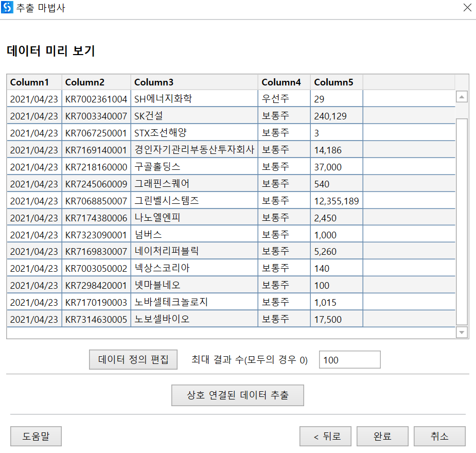
Task: Select cell 경인자기관리부동산투자회사
Action: tap(195, 150)
